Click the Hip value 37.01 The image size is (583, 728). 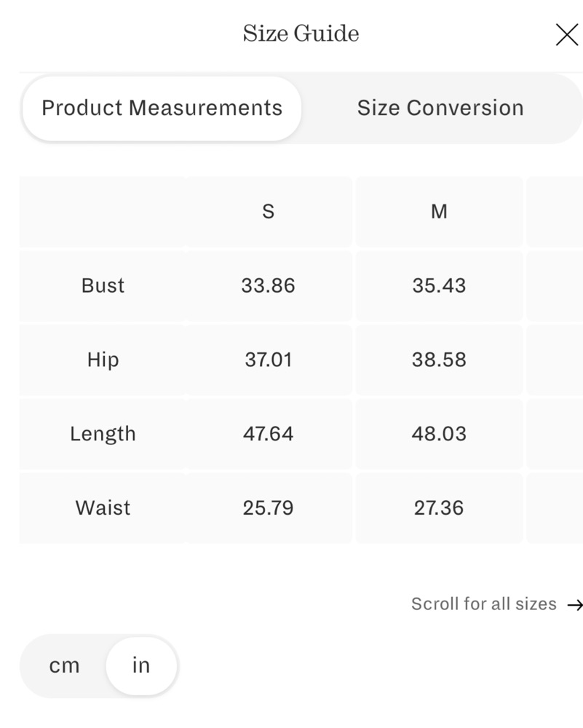(x=269, y=360)
